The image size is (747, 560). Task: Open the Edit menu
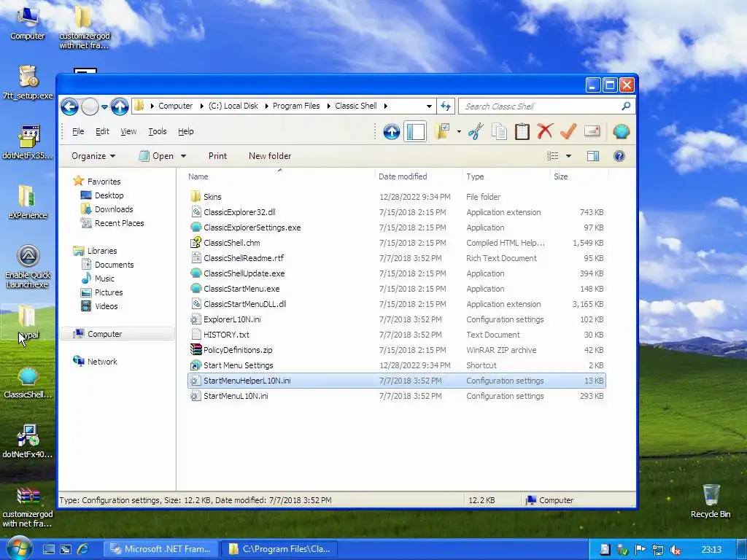click(x=102, y=131)
